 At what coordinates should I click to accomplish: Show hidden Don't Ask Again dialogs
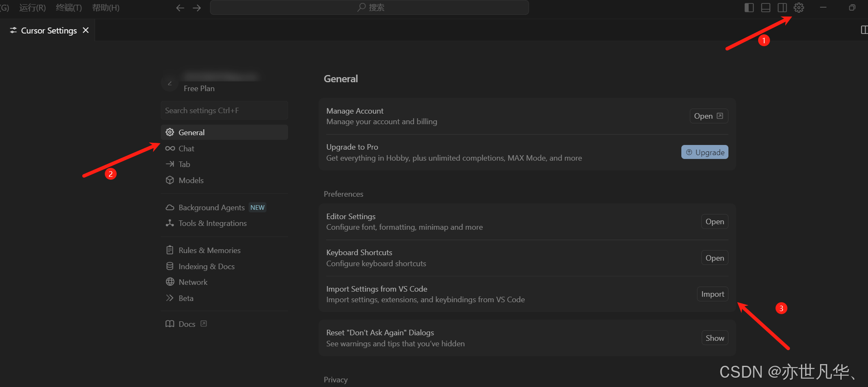pos(715,338)
